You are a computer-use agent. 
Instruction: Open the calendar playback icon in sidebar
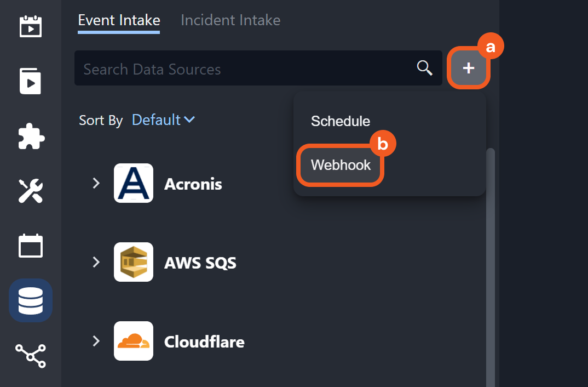(x=31, y=26)
